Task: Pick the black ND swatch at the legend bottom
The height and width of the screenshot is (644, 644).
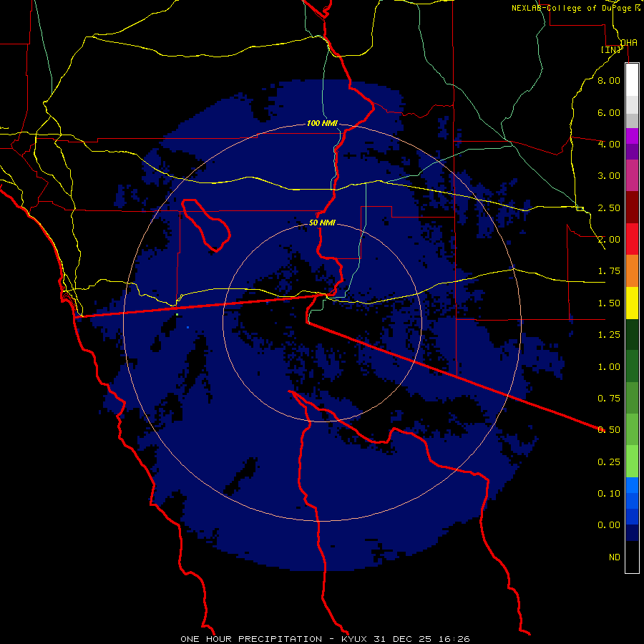Action: (x=632, y=557)
